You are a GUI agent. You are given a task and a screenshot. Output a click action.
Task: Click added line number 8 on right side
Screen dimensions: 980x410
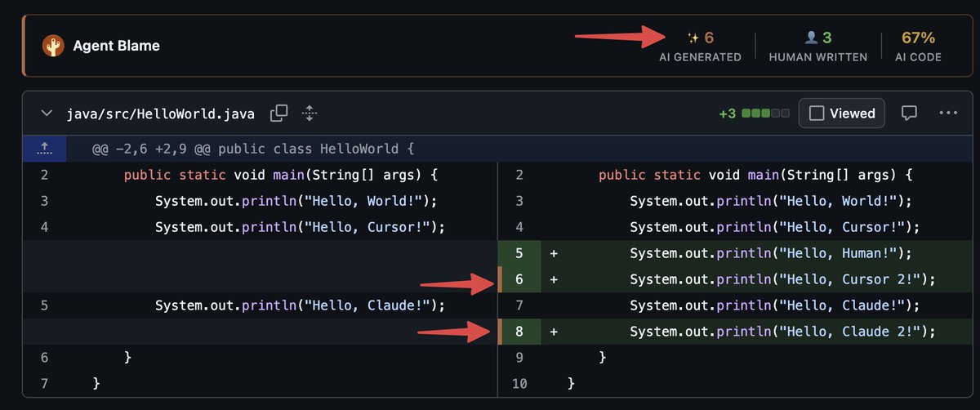tap(519, 332)
